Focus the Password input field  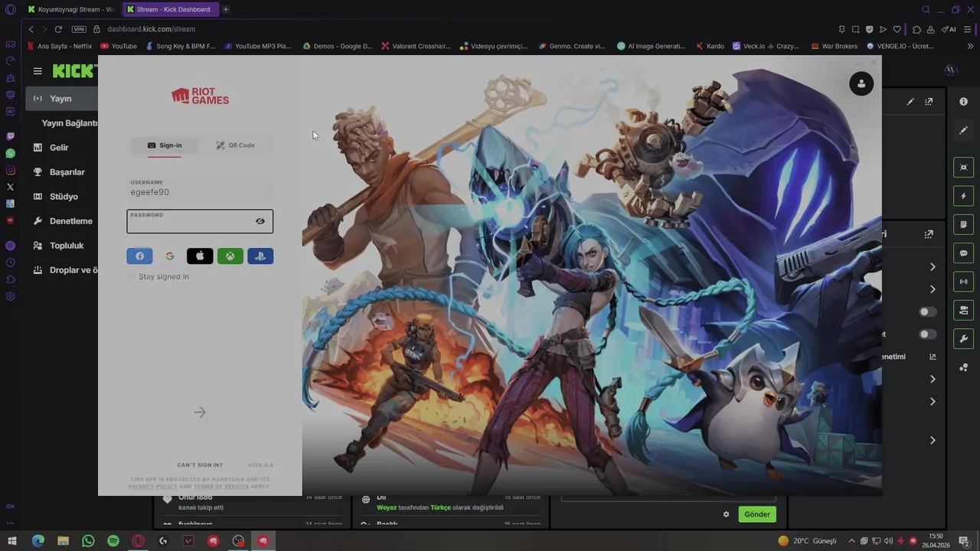(x=200, y=221)
